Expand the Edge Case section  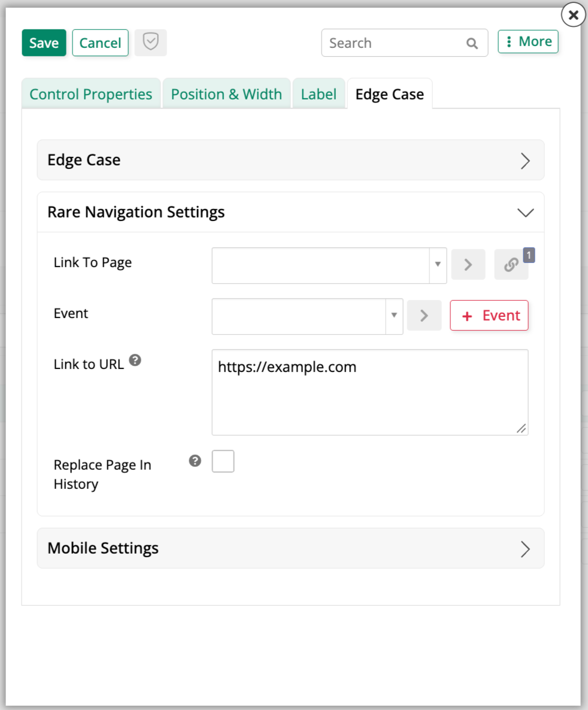[x=290, y=161]
